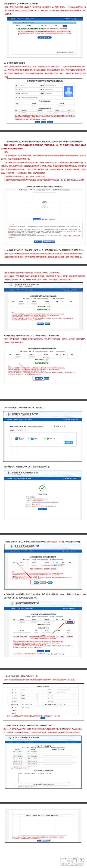The height and width of the screenshot is (868, 87).
Task: Open the first dropdown in graduate registration form
Action: click(29, 695)
